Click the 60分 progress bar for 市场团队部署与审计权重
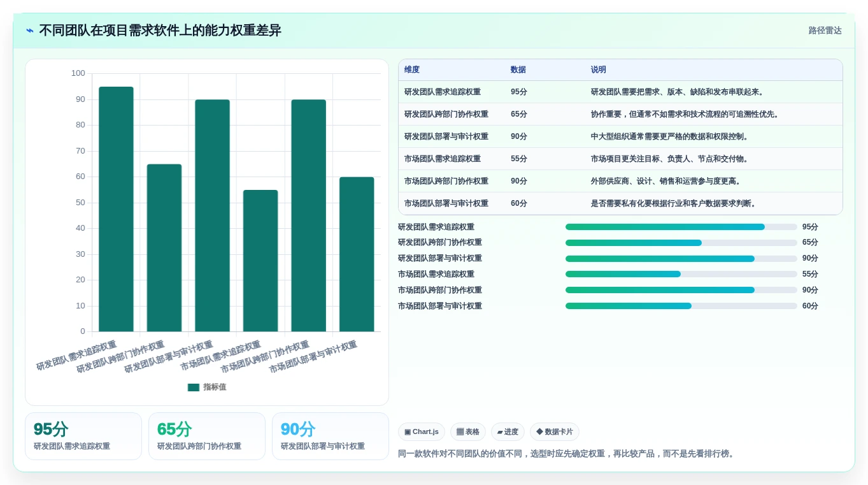868x485 pixels. (681, 306)
